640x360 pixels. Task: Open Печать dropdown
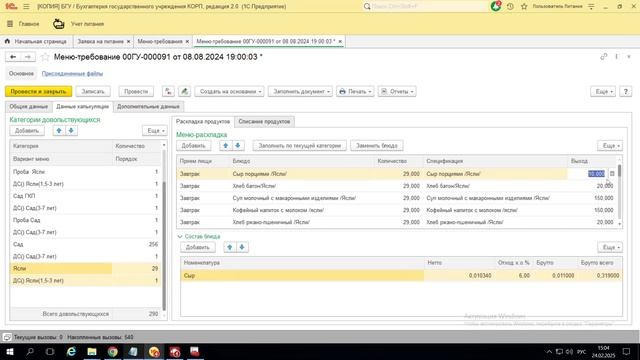click(x=355, y=91)
